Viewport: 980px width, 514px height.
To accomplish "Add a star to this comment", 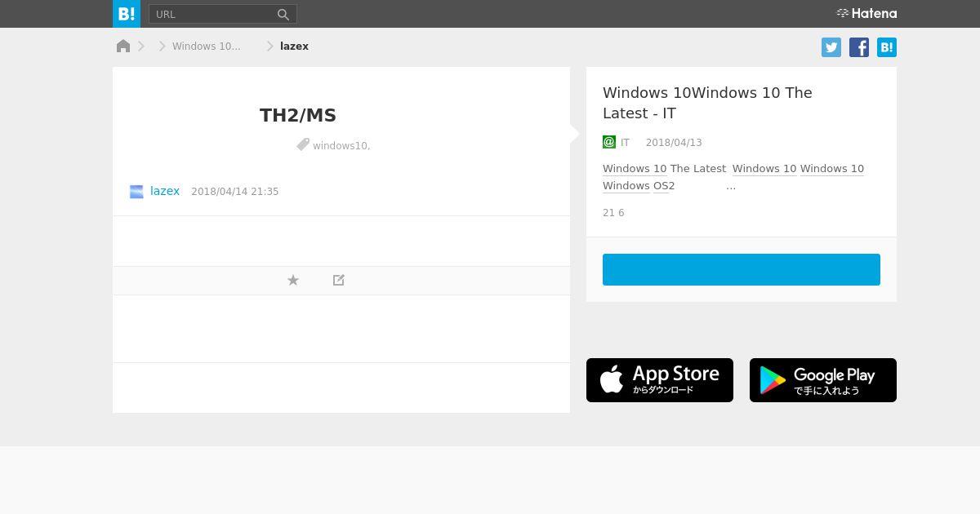I will (293, 281).
